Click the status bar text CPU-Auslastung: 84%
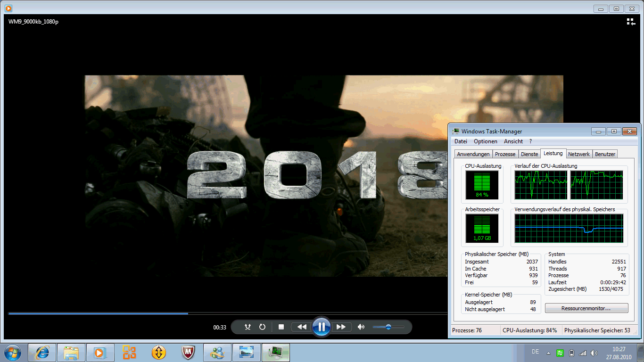This screenshot has width=644, height=362. (x=529, y=330)
